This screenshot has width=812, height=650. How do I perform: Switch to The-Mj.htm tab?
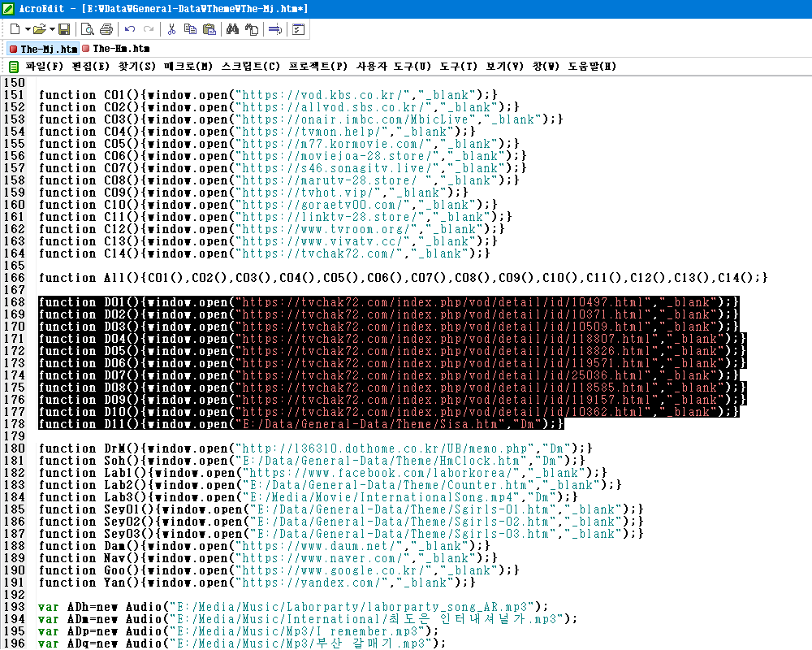(44, 49)
